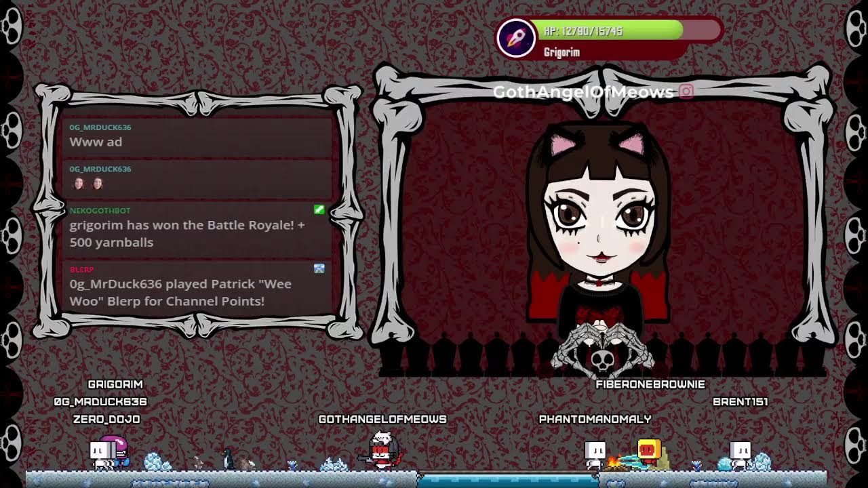Image resolution: width=868 pixels, height=488 pixels.
Task: Open the Instagram icon next to GothAngelOfMeows
Action: (686, 91)
